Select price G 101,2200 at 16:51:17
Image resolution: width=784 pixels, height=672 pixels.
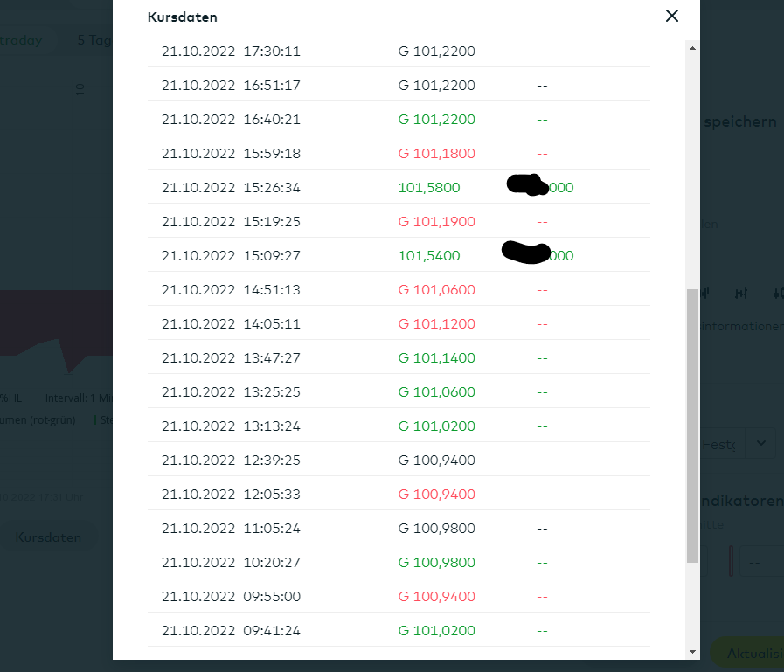tap(436, 85)
